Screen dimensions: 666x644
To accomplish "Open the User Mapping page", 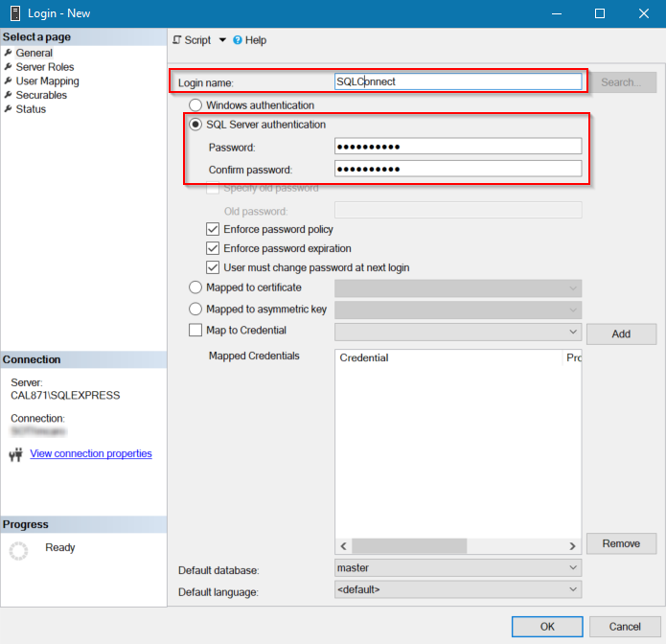I will tap(47, 80).
